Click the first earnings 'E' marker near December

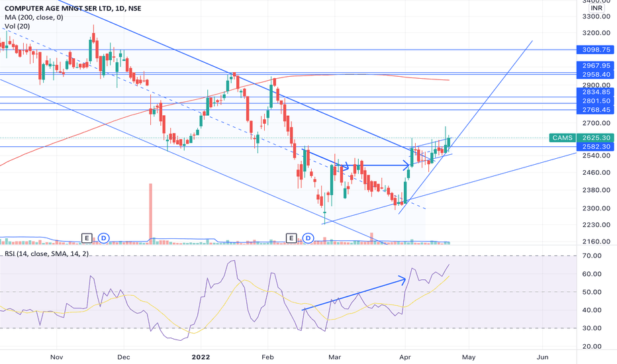click(87, 238)
